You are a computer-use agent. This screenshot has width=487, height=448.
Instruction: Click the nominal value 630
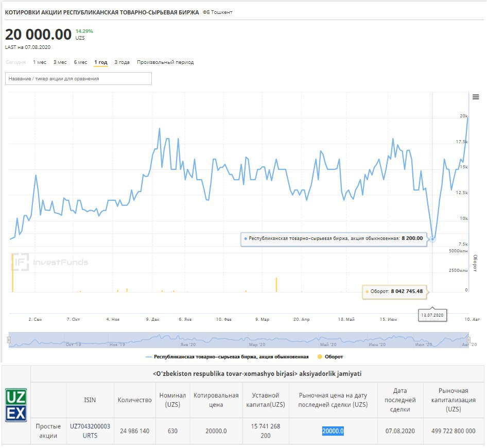coord(172,431)
